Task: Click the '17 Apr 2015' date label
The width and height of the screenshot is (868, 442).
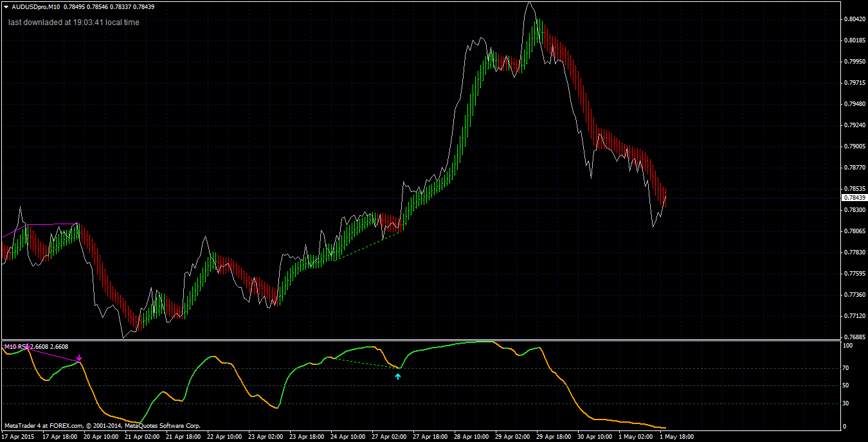Action: pos(18,437)
